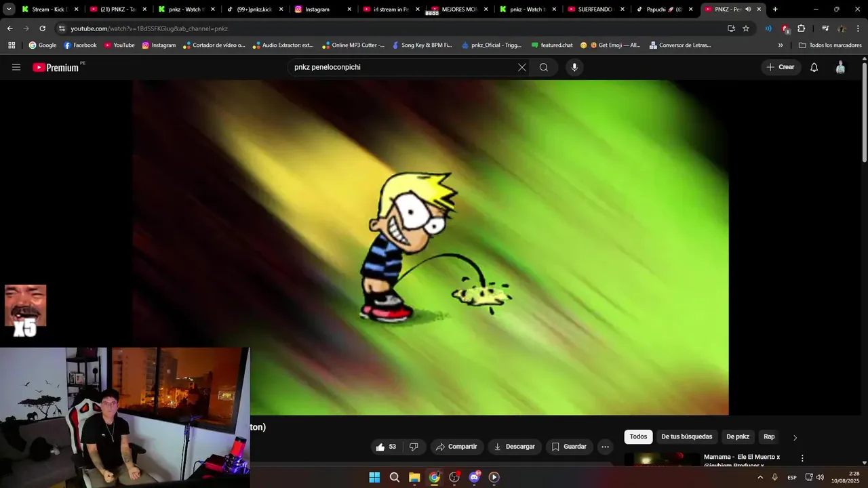Switch to the MEJORES MOM tab
This screenshot has height=488, width=868.
[458, 9]
